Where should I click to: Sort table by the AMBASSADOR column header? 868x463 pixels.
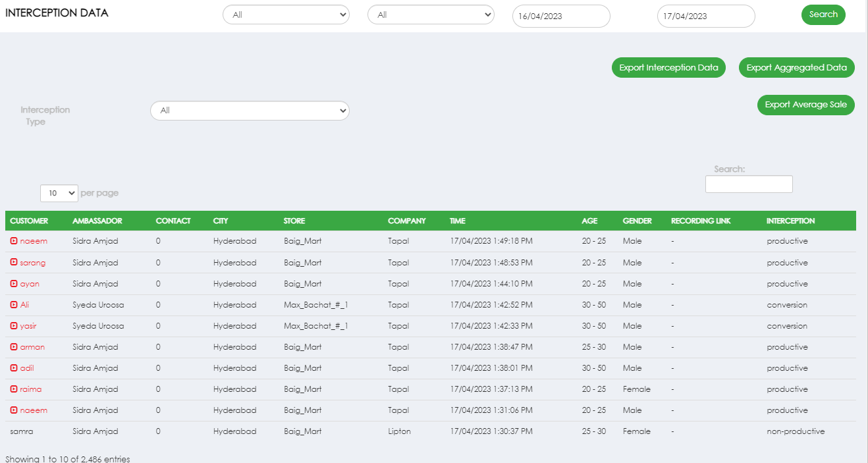click(x=97, y=221)
